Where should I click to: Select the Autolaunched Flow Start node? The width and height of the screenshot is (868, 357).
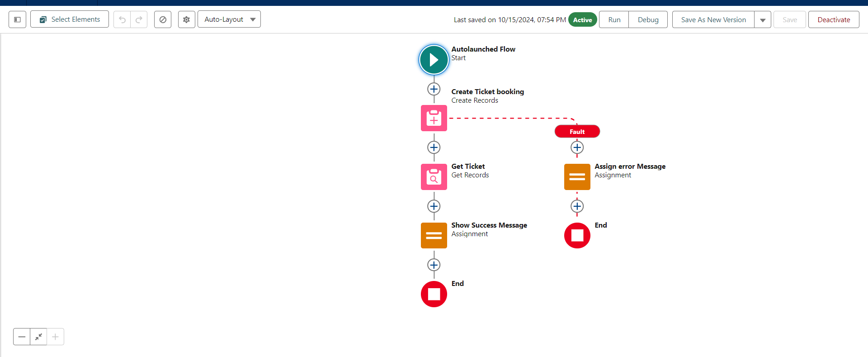click(x=434, y=60)
